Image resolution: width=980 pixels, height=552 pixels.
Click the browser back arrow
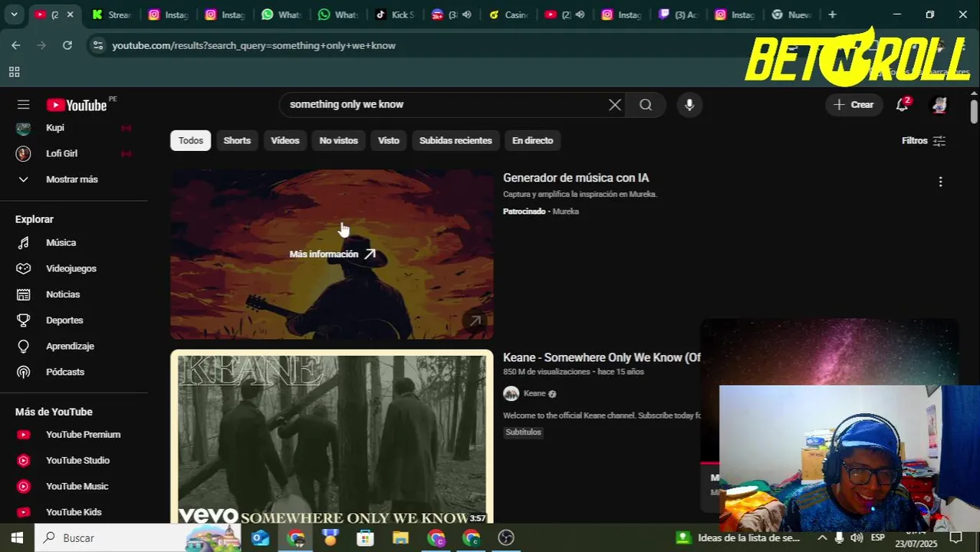click(x=16, y=45)
